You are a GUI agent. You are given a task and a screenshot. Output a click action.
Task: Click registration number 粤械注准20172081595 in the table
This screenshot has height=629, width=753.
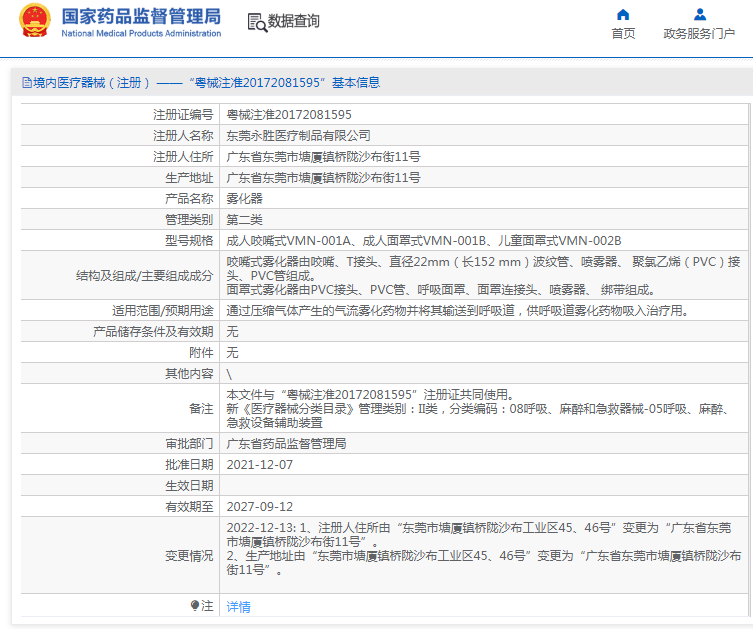point(289,115)
